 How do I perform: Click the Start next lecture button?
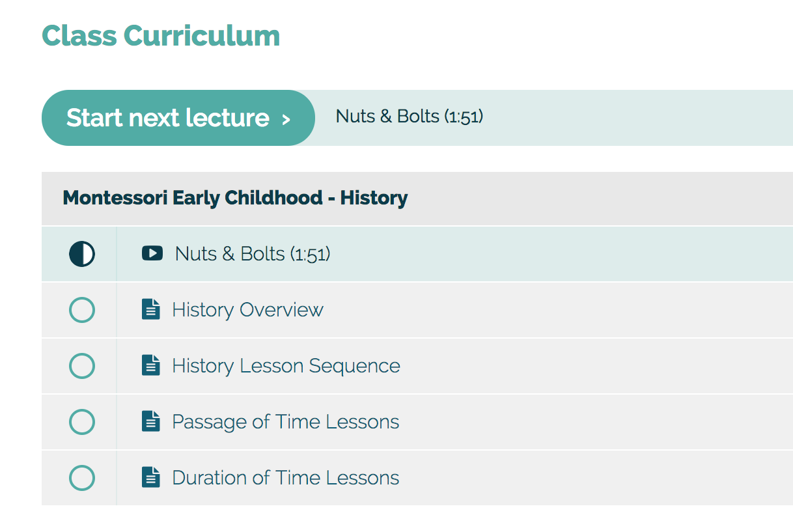[178, 118]
